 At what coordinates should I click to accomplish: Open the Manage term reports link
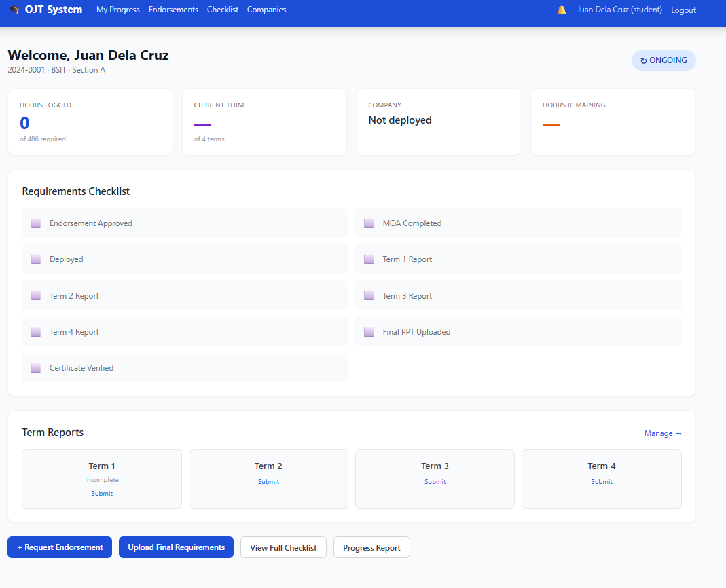click(663, 433)
